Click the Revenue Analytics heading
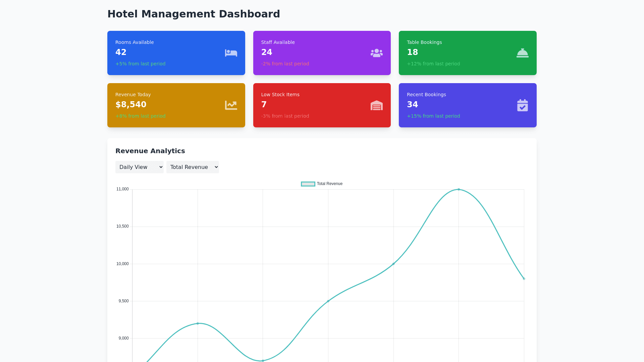 point(150,151)
